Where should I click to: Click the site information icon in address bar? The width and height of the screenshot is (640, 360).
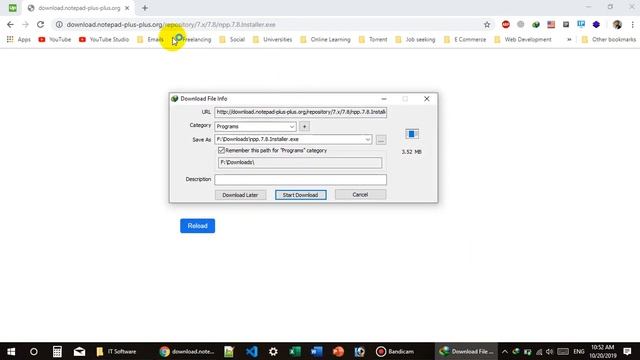coord(59,24)
